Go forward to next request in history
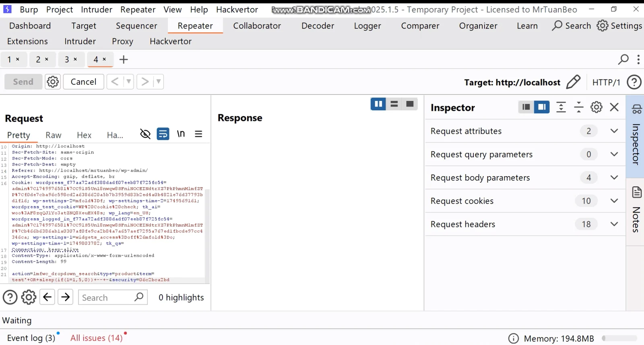The height and width of the screenshot is (345, 644). [145, 81]
